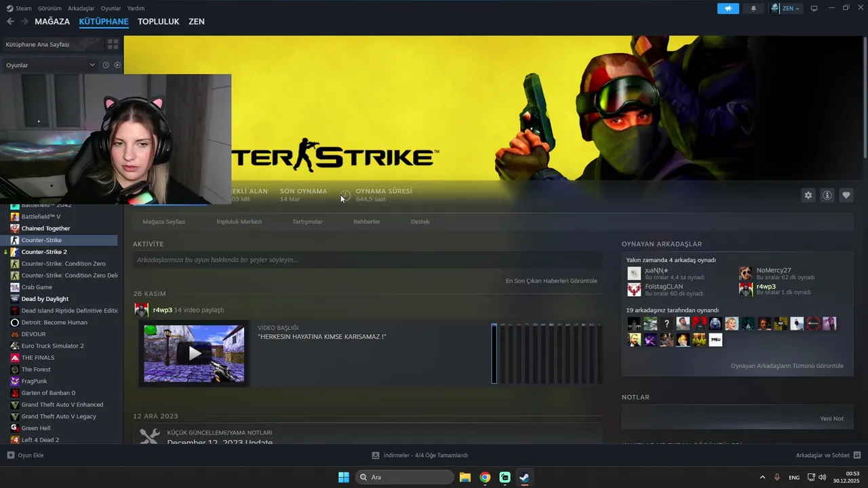Viewport: 868px width, 488px height.
Task: Open the Görünüm menu
Action: point(50,9)
